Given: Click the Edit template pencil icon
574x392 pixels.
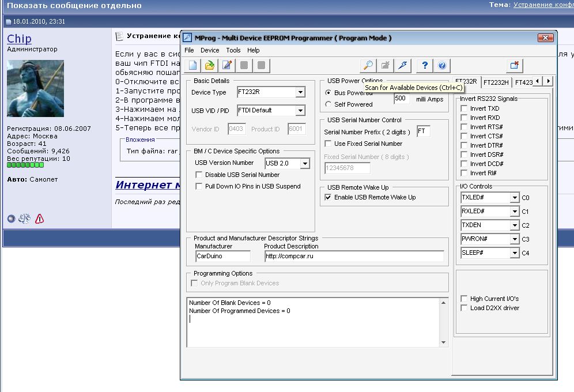Looking at the screenshot, I should 227,66.
